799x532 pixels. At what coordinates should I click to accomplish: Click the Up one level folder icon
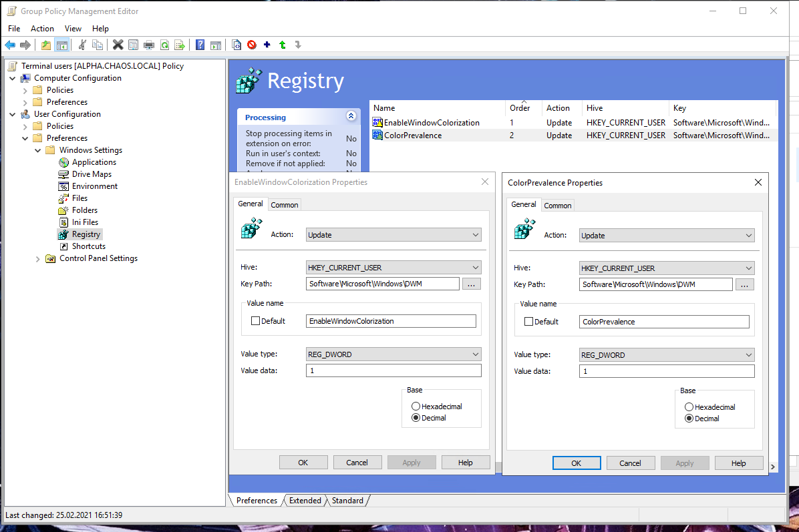46,45
